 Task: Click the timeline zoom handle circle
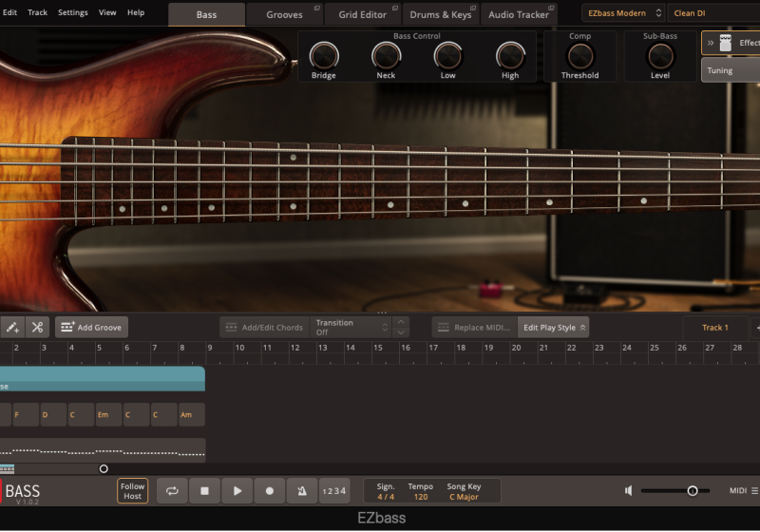tap(104, 468)
